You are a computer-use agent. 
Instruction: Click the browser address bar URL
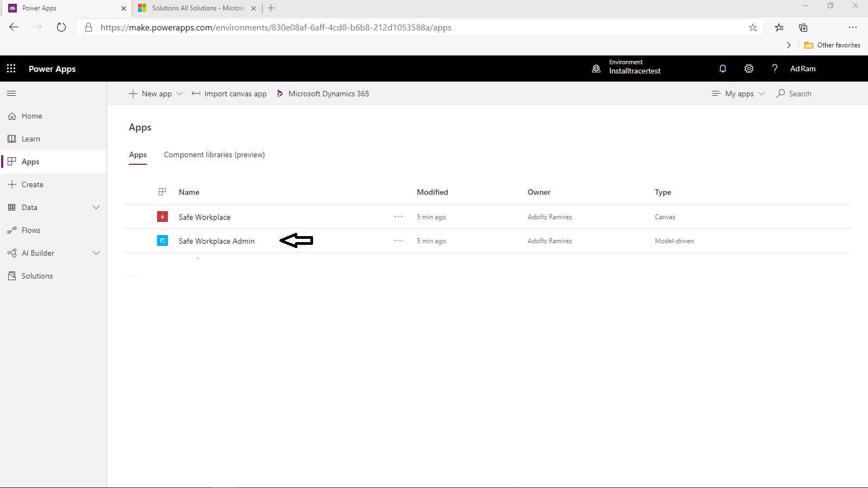click(276, 27)
